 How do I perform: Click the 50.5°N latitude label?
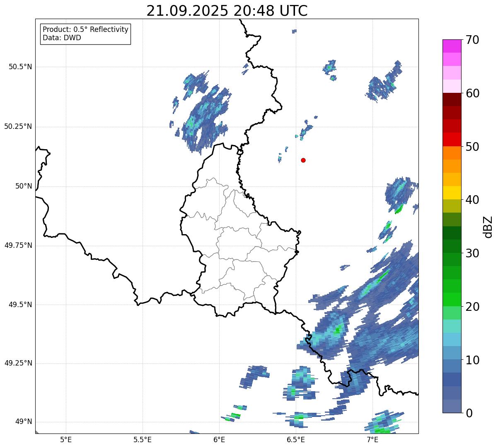click(x=20, y=67)
